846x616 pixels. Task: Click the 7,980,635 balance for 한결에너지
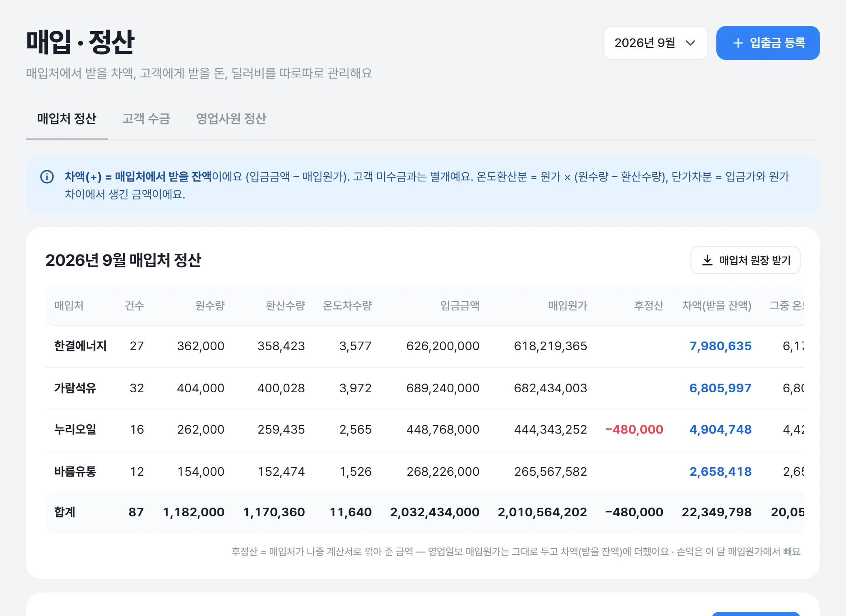click(720, 346)
